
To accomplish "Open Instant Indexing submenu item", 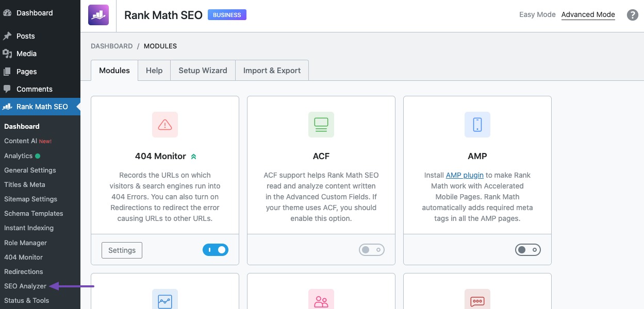I will 29,228.
